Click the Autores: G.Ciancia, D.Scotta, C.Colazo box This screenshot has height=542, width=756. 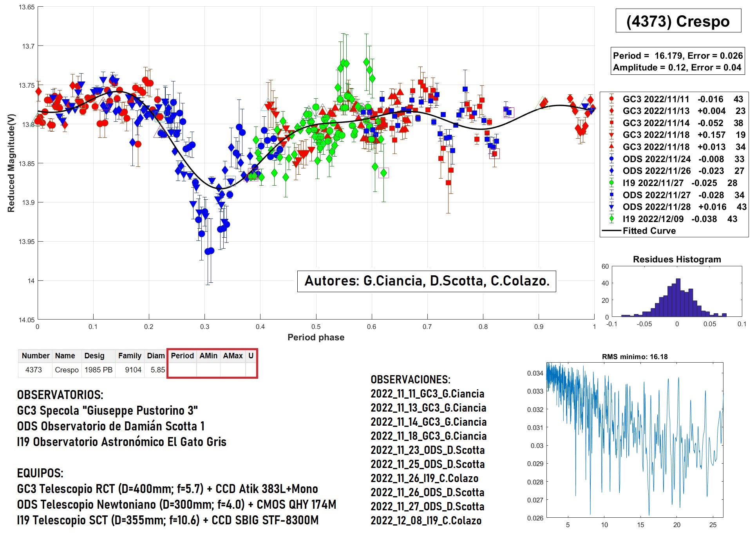pos(427,281)
